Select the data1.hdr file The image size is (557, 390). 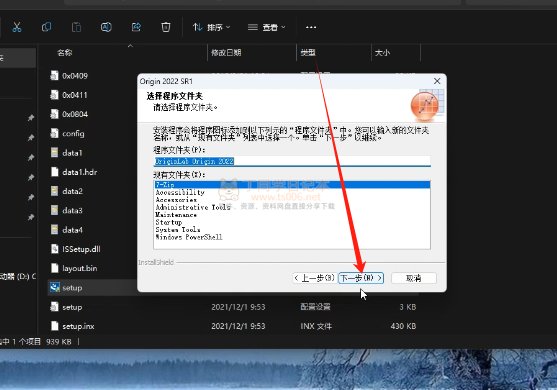click(80, 172)
